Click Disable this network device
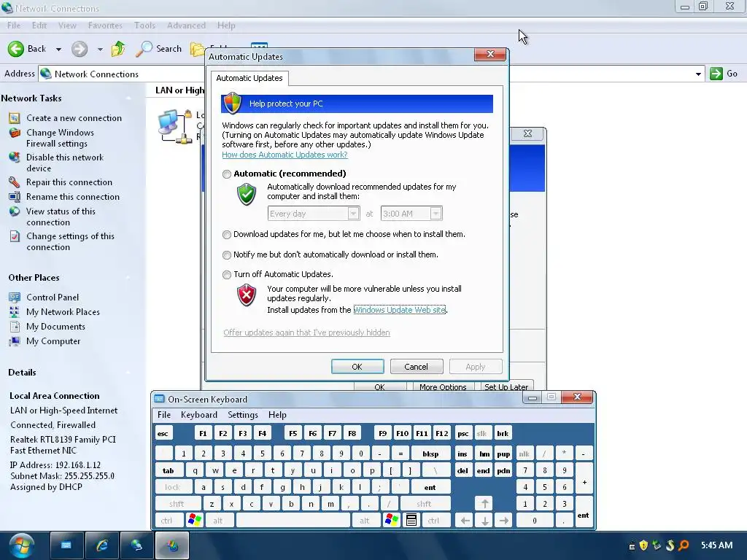 click(65, 163)
